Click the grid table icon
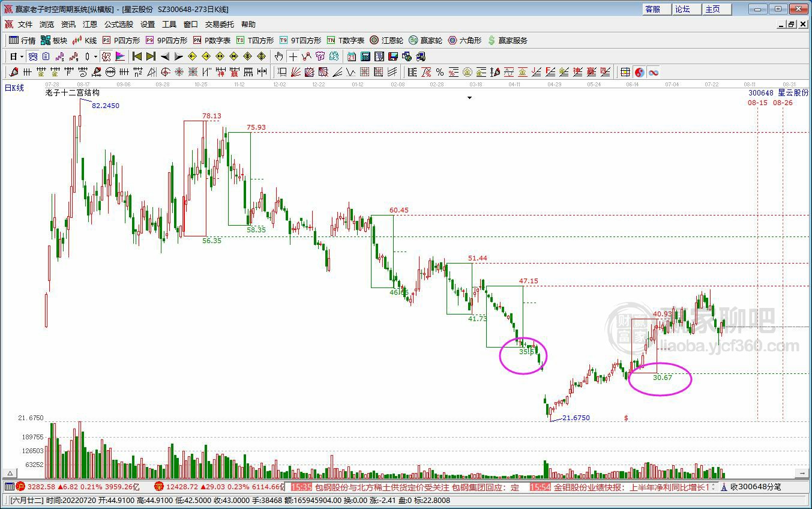This screenshot has height=509, width=812. tap(625, 72)
